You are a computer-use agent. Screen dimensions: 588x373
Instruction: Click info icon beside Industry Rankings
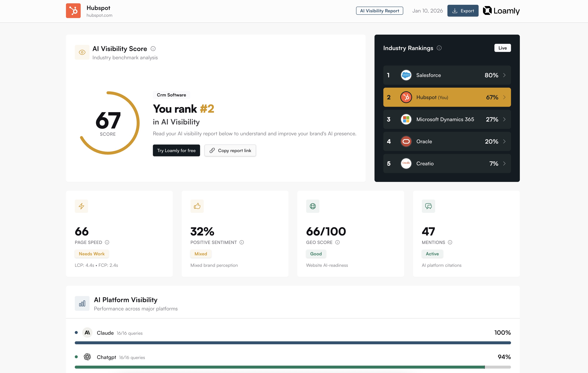439,48
